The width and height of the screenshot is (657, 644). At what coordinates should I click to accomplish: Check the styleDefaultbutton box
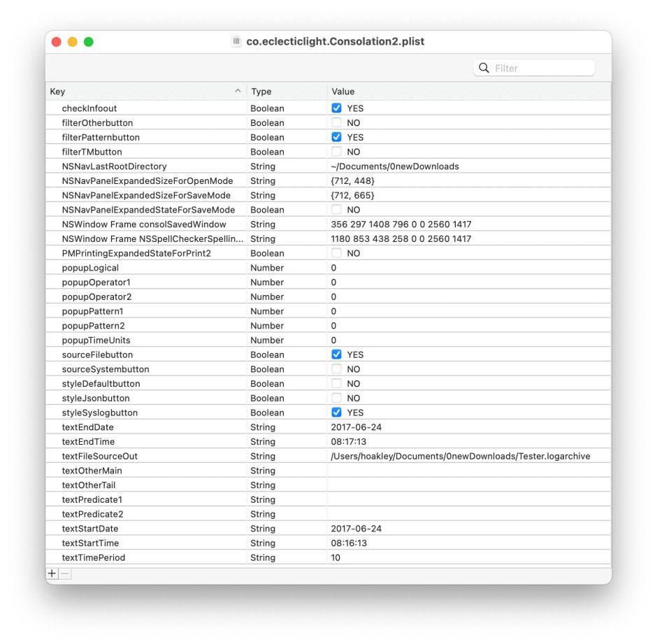336,383
